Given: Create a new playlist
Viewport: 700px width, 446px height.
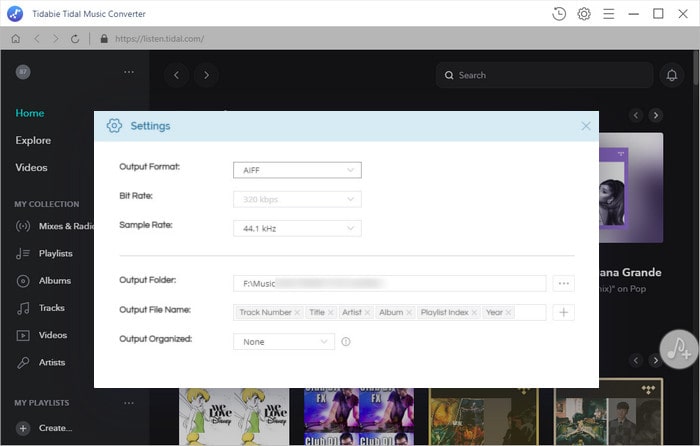Looking at the screenshot, I should [44, 428].
